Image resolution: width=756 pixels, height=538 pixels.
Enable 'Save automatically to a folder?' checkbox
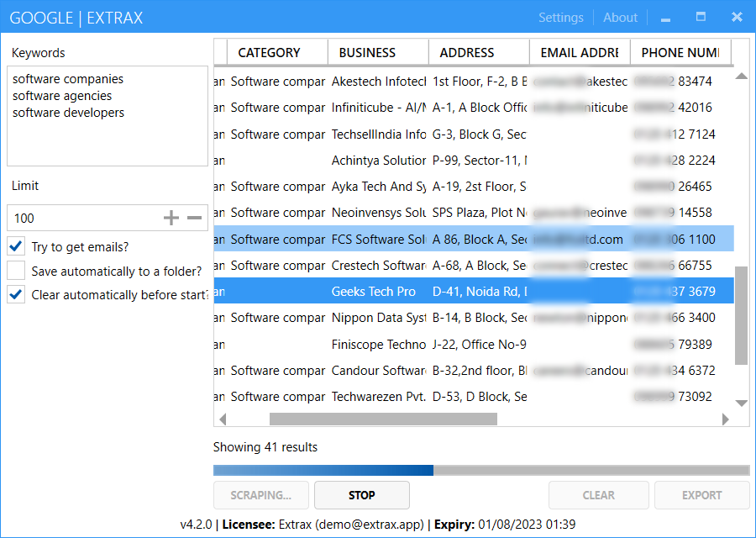click(x=16, y=271)
